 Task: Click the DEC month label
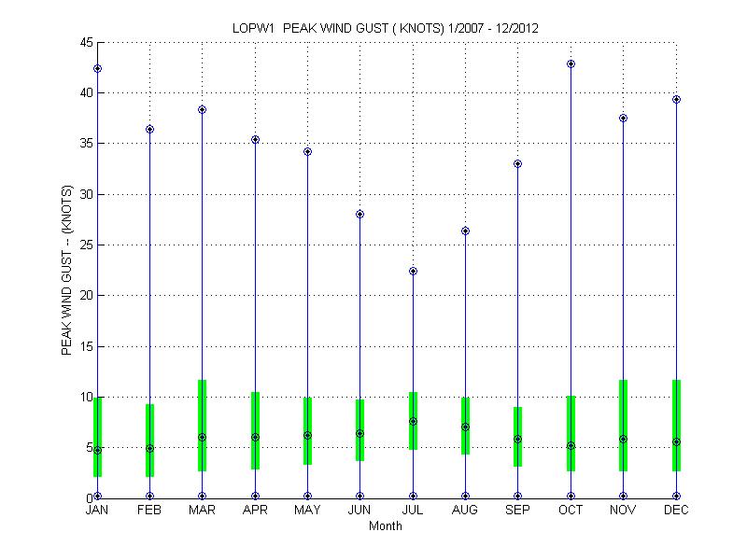(x=676, y=510)
